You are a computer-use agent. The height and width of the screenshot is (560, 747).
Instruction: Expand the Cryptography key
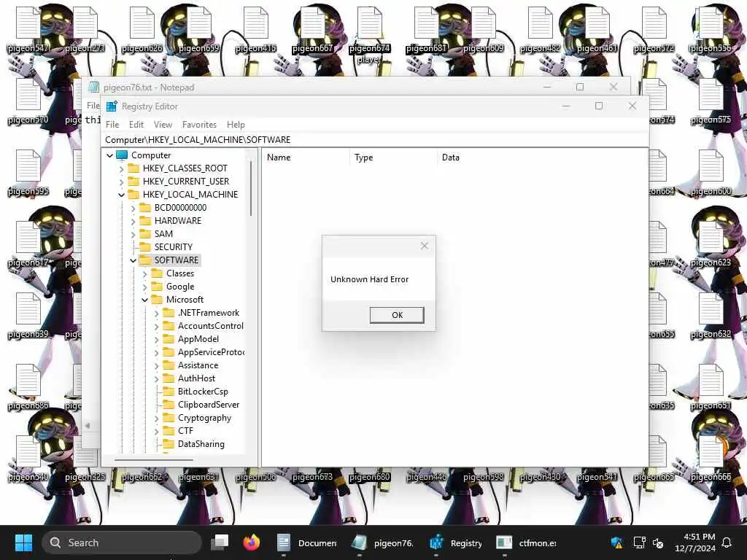[x=157, y=418]
